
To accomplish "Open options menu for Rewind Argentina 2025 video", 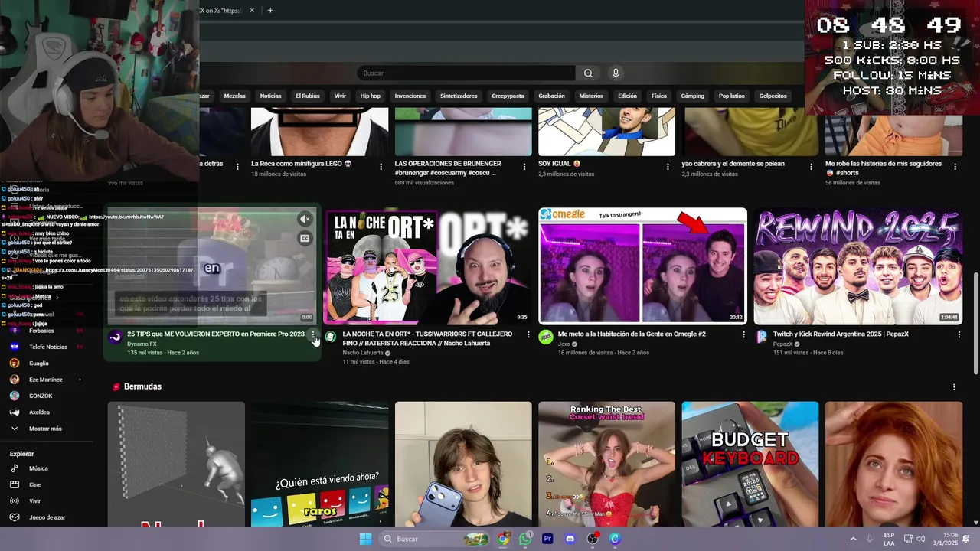I will tap(959, 334).
